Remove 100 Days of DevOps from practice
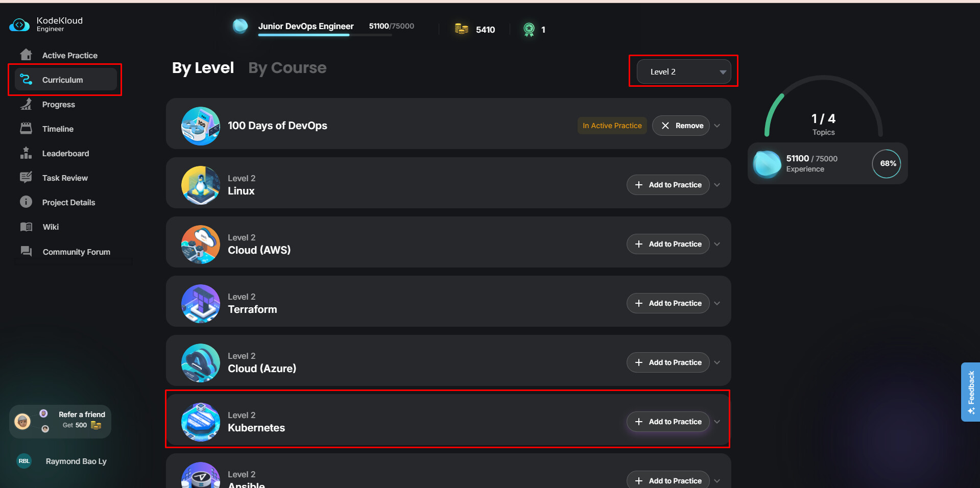Screen dimensions: 980x488 coord(681,126)
